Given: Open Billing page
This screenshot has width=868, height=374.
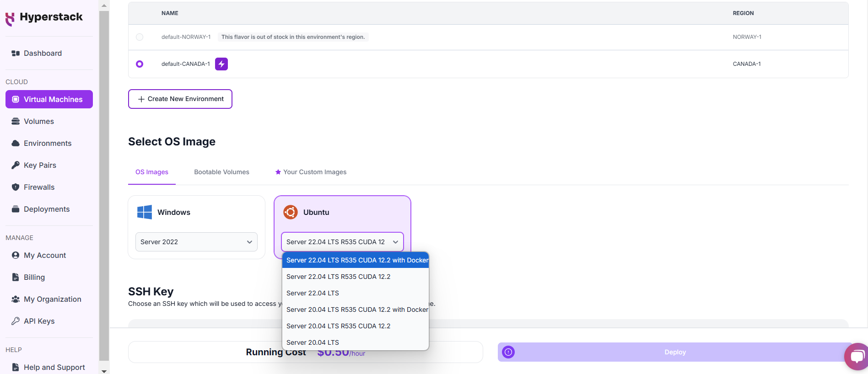Looking at the screenshot, I should coord(49,277).
